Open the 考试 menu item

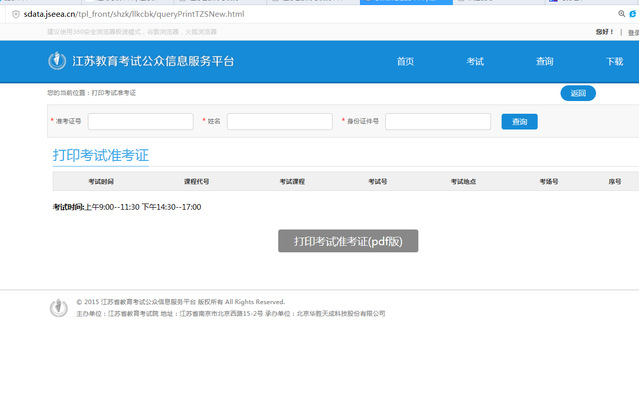click(475, 62)
